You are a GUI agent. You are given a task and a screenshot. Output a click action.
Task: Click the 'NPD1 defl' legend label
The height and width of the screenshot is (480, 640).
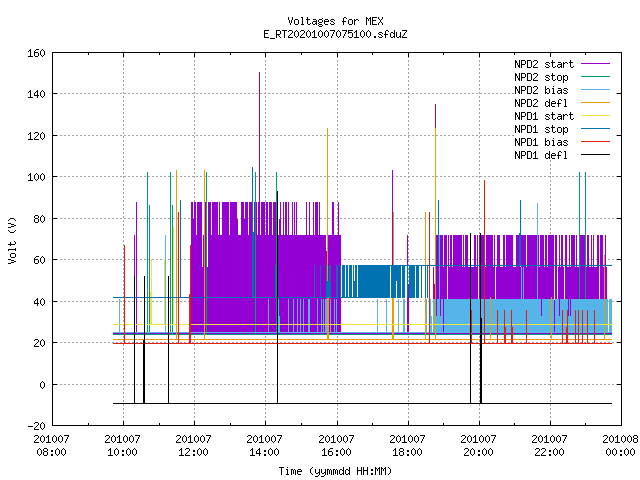[x=541, y=156]
